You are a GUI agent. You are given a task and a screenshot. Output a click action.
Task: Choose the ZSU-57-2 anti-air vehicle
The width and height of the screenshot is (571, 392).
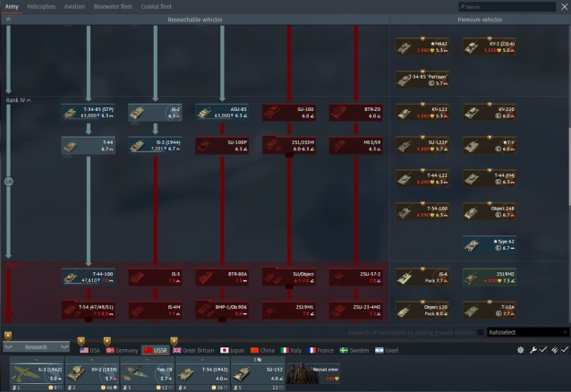(x=356, y=277)
